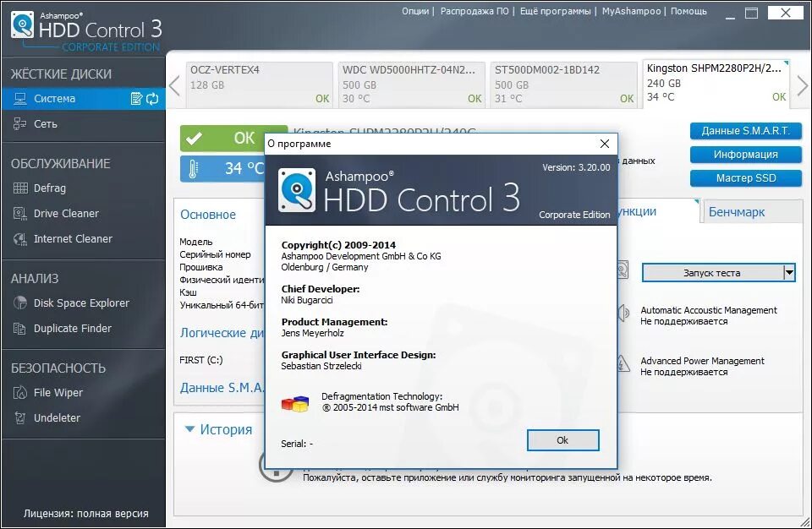Select the Kingston SHPM2280P2H drive tab
This screenshot has height=529, width=812.
[716, 84]
